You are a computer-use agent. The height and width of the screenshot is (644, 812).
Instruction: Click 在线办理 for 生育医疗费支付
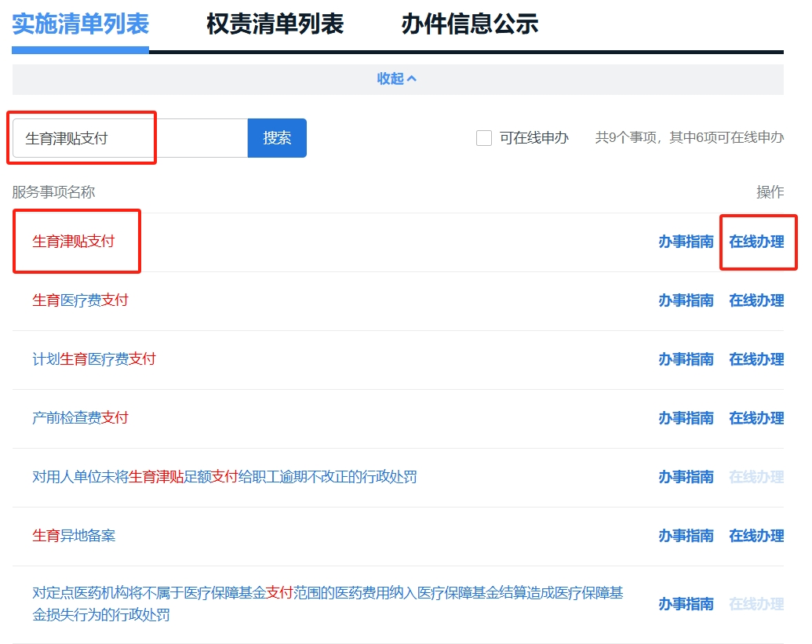(756, 300)
